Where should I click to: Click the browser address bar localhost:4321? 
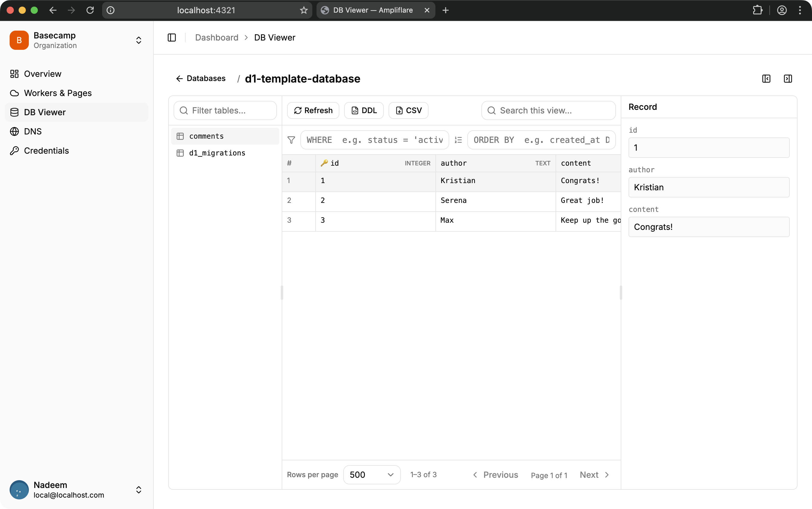pyautogui.click(x=206, y=10)
